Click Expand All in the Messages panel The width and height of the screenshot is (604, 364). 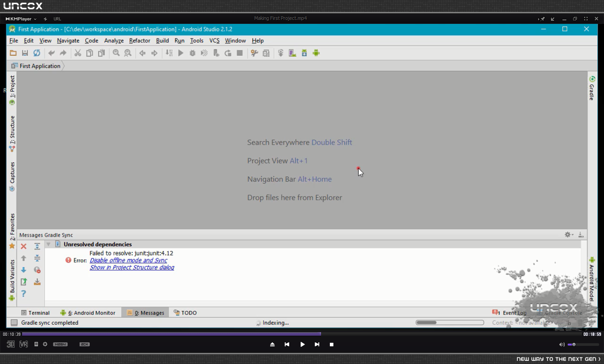(37, 246)
